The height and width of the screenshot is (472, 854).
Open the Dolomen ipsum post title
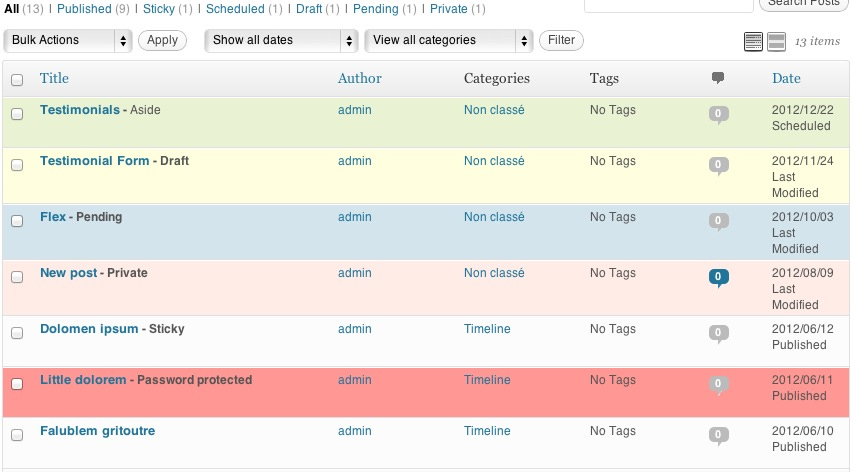pyautogui.click(x=89, y=329)
